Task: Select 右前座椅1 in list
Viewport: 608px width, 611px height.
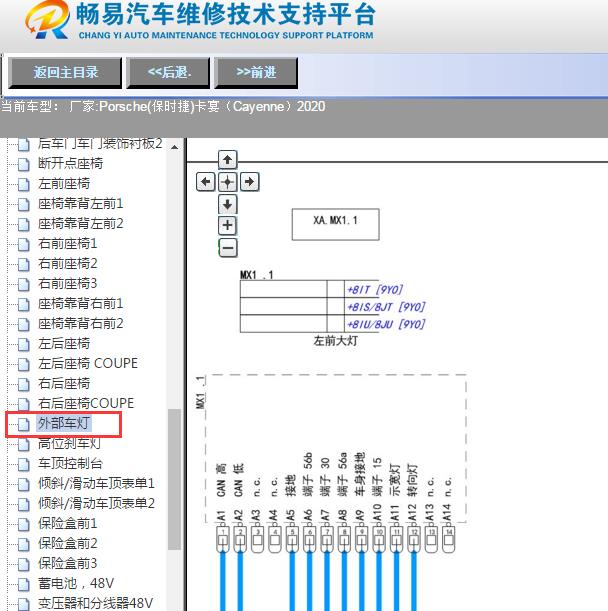Action: 67,244
